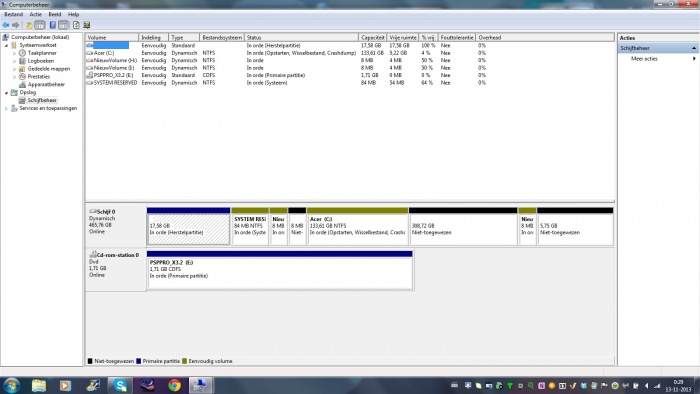Select Gedeelde mappen in the tree

49,69
